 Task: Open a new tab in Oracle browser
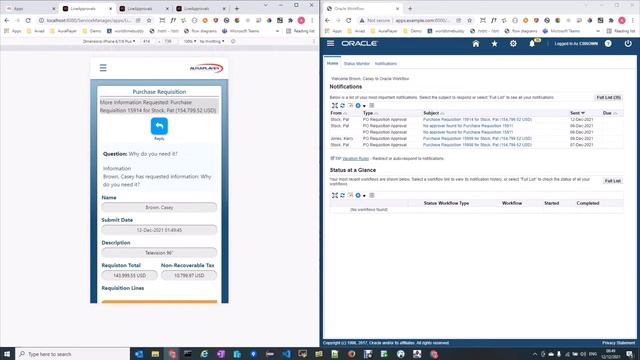[x=410, y=8]
